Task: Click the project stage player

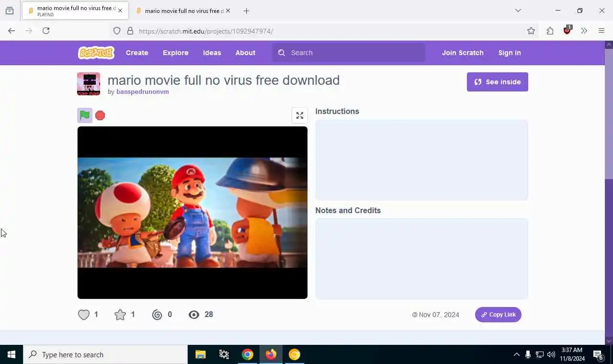Action: [x=193, y=213]
